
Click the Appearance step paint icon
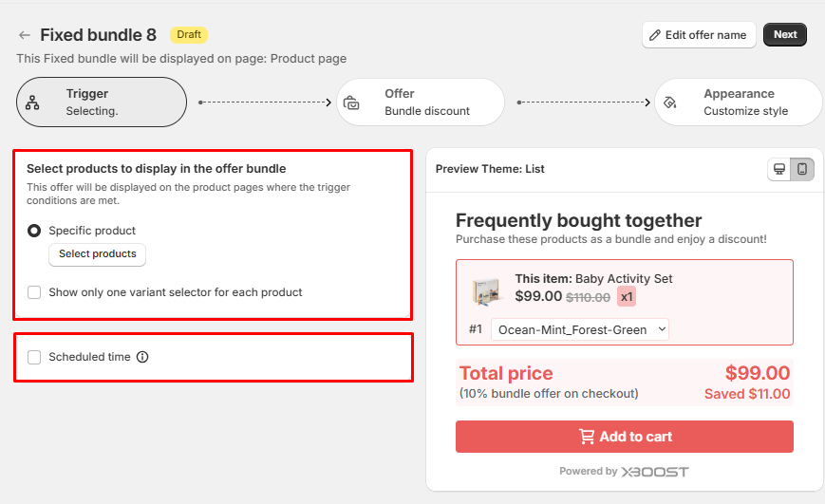coord(670,103)
